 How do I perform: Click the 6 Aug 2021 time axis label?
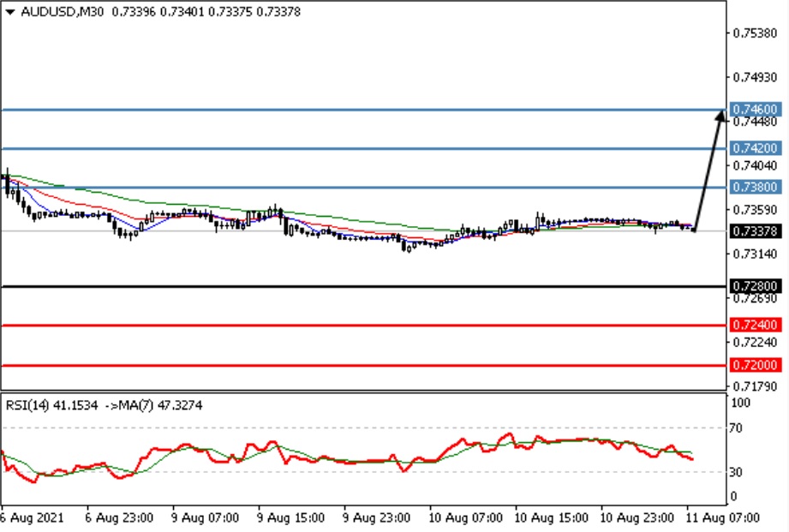[33, 517]
